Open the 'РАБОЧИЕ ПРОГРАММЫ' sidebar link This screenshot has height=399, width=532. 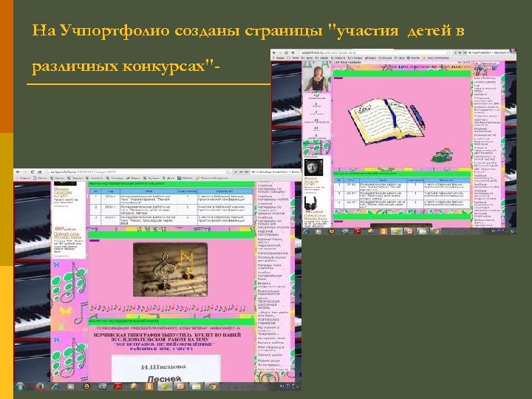tap(268, 233)
